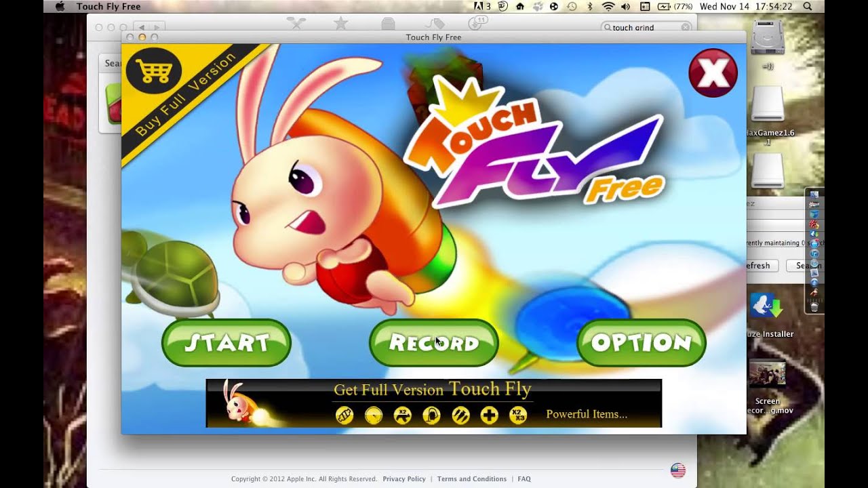Click the App Store search field
Screen dimensions: 868x488
pos(646,27)
